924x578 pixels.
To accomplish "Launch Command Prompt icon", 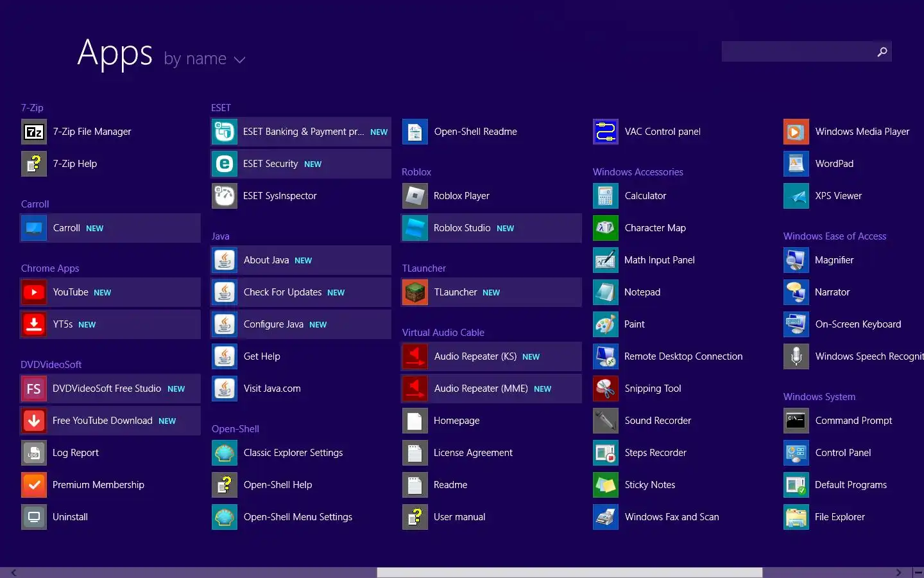I will [796, 421].
